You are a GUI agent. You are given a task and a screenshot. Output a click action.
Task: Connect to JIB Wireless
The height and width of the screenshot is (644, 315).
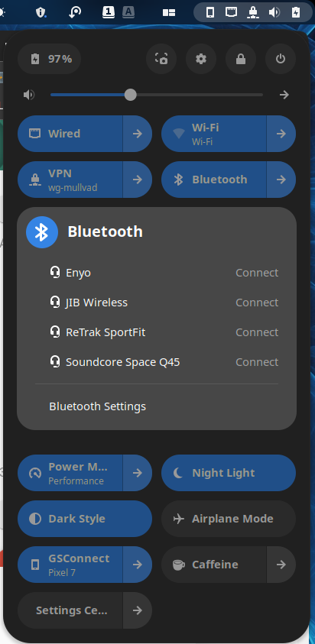tap(257, 303)
